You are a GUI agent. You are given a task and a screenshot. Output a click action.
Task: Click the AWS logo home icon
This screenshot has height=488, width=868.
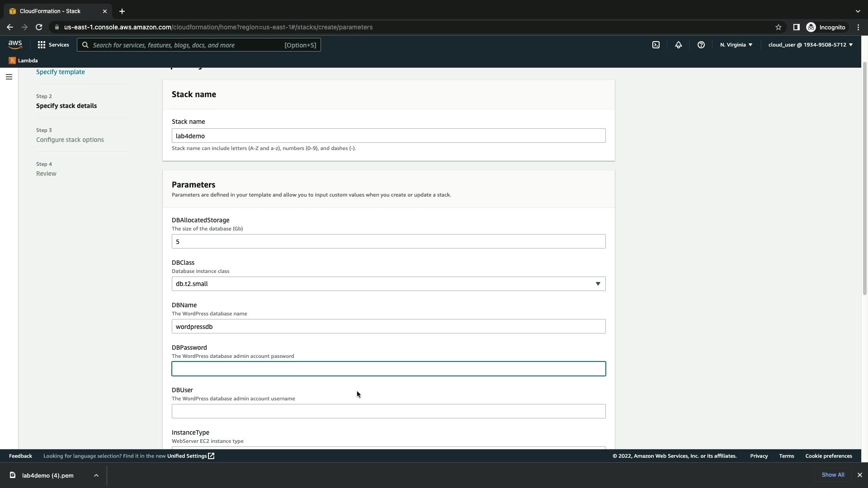15,44
